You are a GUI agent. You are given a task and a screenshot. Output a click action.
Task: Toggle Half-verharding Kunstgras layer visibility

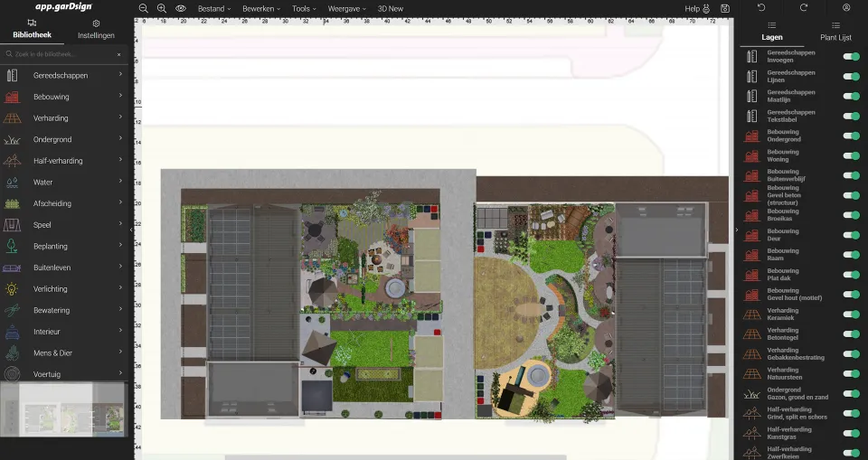click(851, 434)
